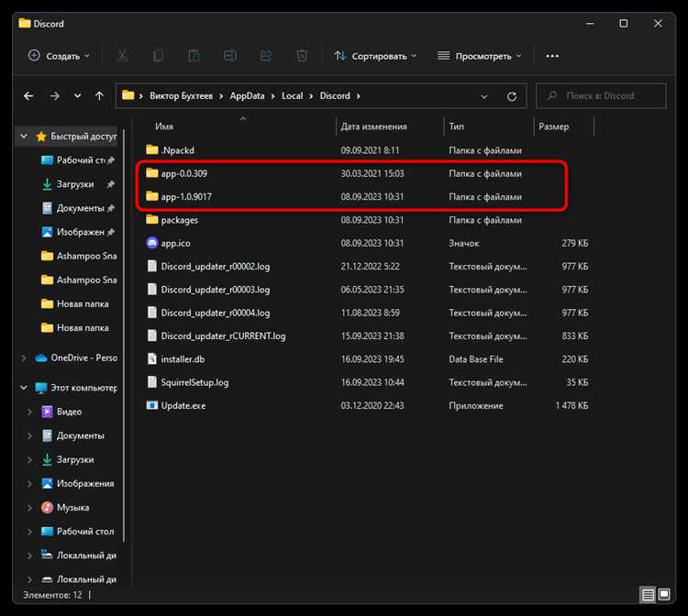Select the Update.exe application file
Viewport: 688px width, 616px height.
click(176, 405)
